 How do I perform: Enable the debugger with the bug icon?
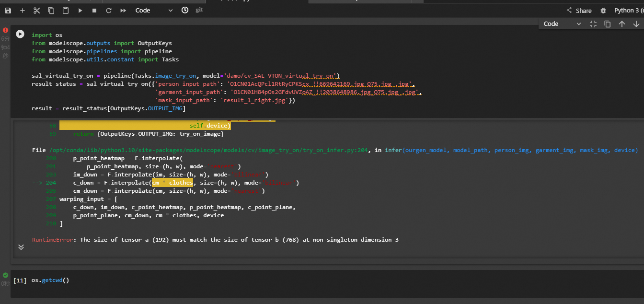coord(603,11)
